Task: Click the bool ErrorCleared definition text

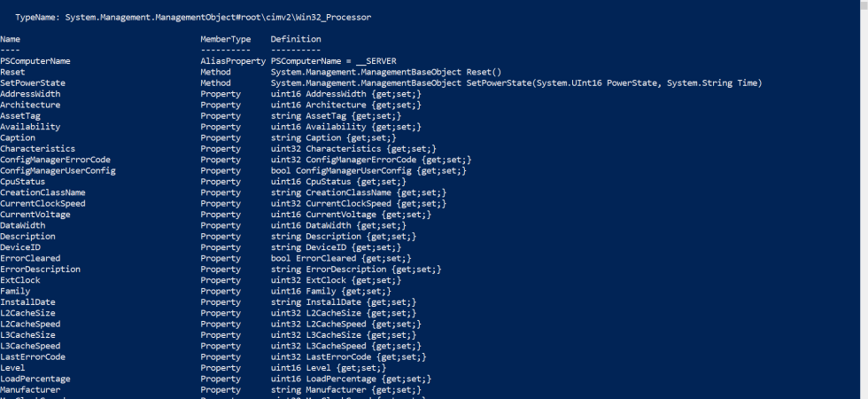Action: click(341, 258)
